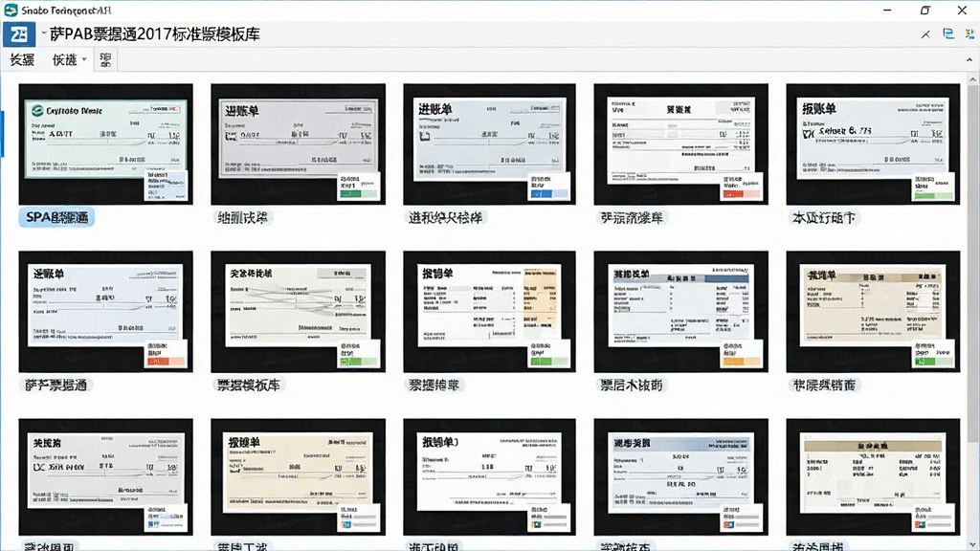Select the bottom-row thumbnail with the blue header bar
Image resolution: width=980 pixels, height=551 pixels.
680,477
